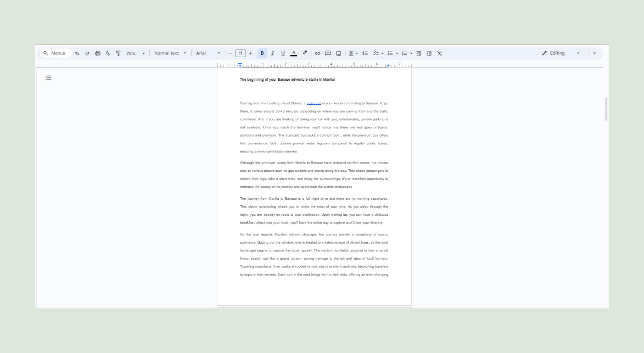Click the font size field showing 11
This screenshot has width=644, height=353.
tap(240, 53)
